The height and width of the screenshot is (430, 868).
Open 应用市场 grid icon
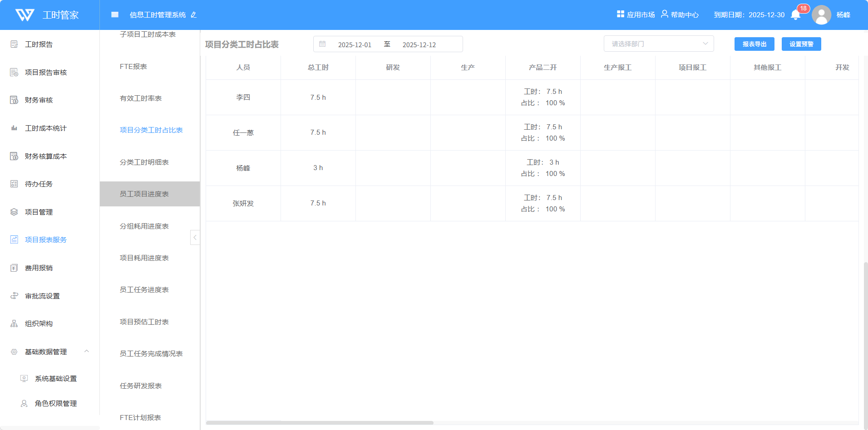621,14
